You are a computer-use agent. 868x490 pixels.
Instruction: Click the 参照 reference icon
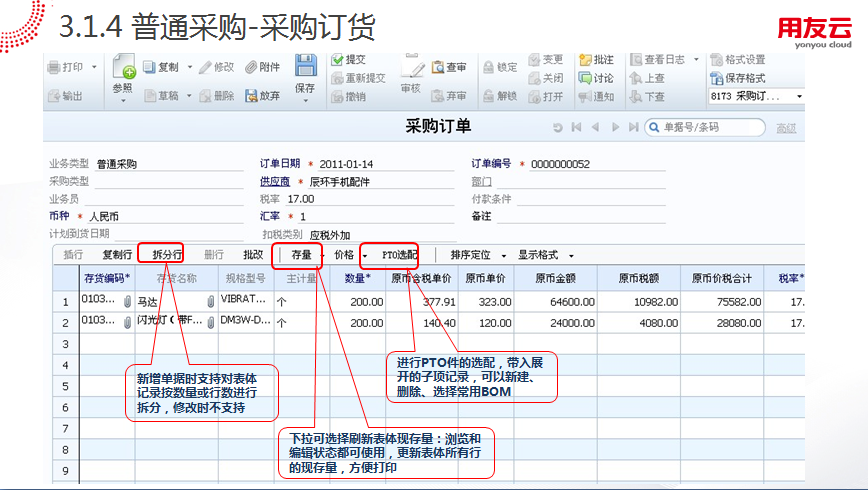123,67
